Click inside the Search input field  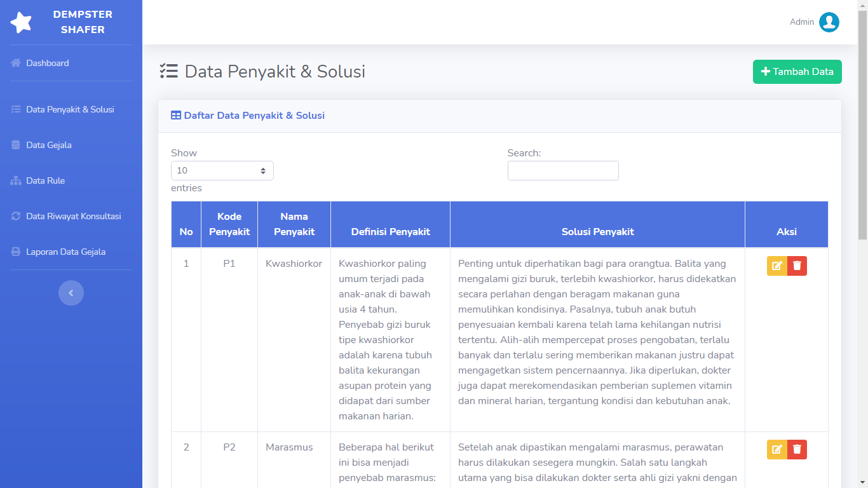click(x=563, y=170)
